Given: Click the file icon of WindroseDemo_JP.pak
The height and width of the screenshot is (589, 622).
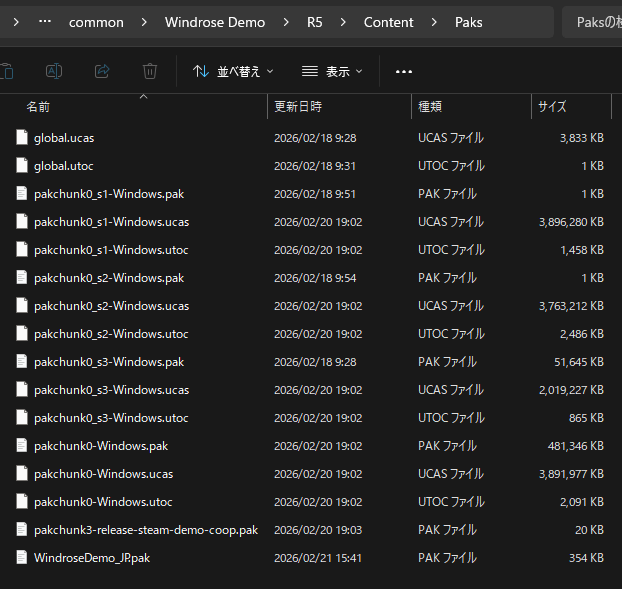Looking at the screenshot, I should point(22,558).
